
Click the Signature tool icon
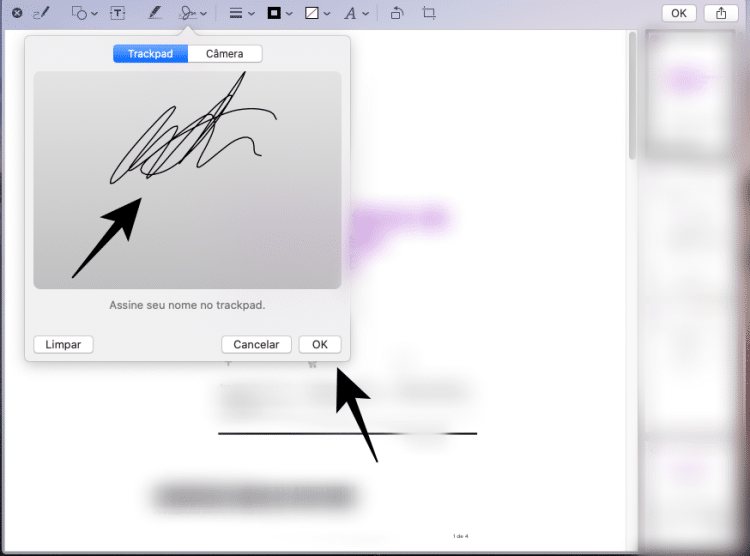pyautogui.click(x=187, y=13)
